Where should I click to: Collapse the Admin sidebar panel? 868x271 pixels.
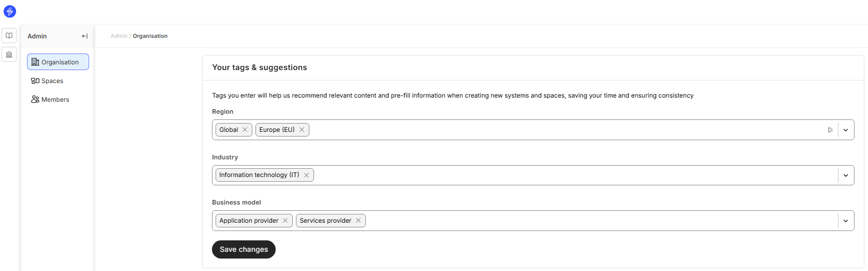(x=84, y=36)
